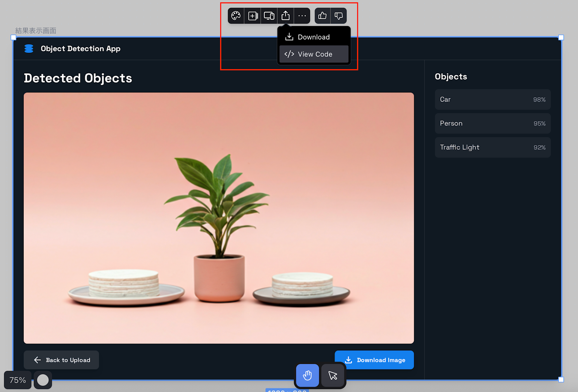Screen dimensions: 578x392
Task: Open the theme palette icon
Action: coord(236,16)
